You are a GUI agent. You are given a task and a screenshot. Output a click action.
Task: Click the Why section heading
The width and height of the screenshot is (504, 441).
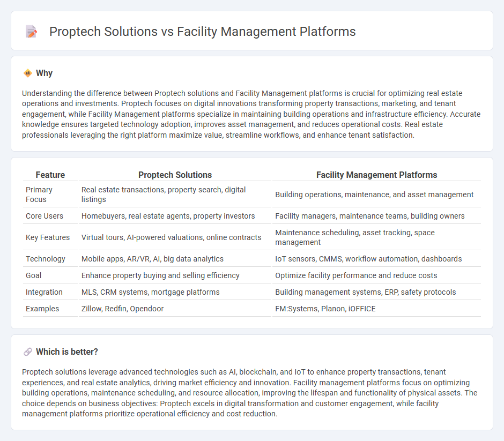click(x=44, y=73)
